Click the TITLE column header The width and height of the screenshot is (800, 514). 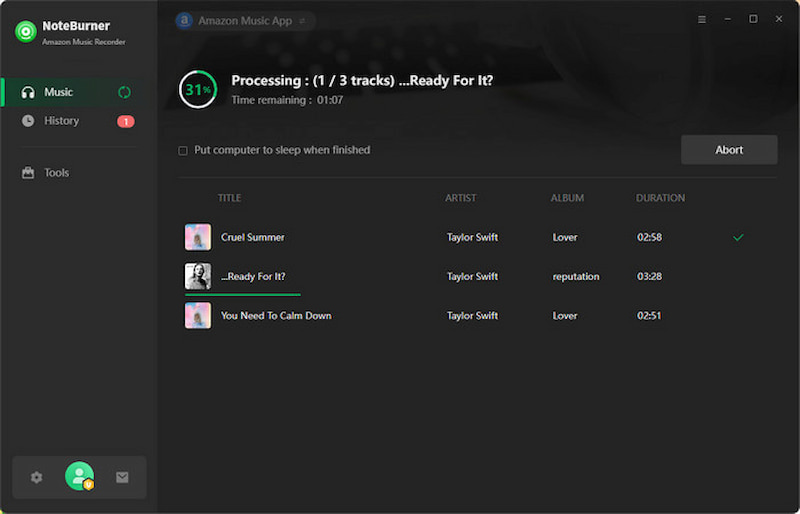(x=230, y=198)
